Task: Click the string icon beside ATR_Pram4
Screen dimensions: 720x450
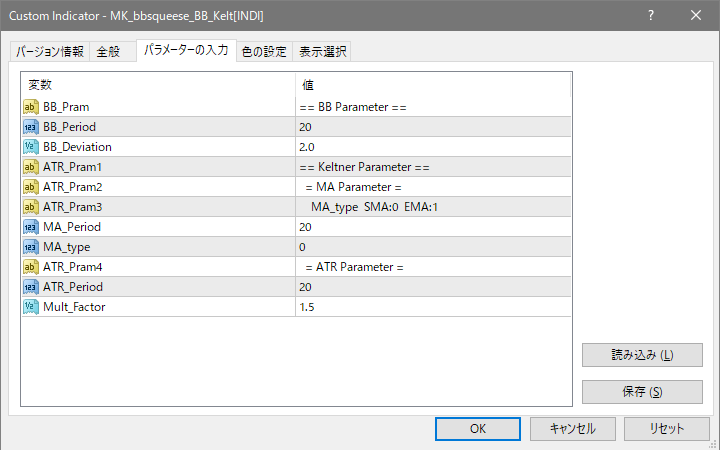Action: point(31,267)
